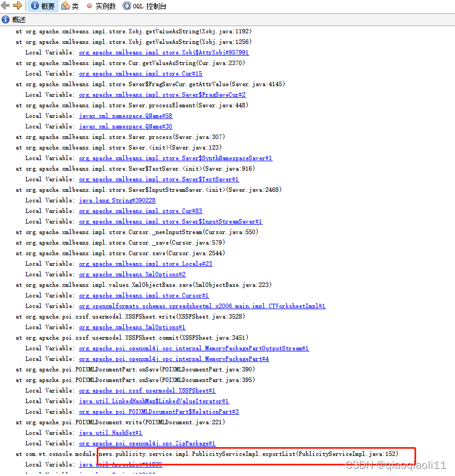This screenshot has width=455, height=476.
Task: Click stack frame Cursor.save Cursor.java:2544
Action: [120, 253]
